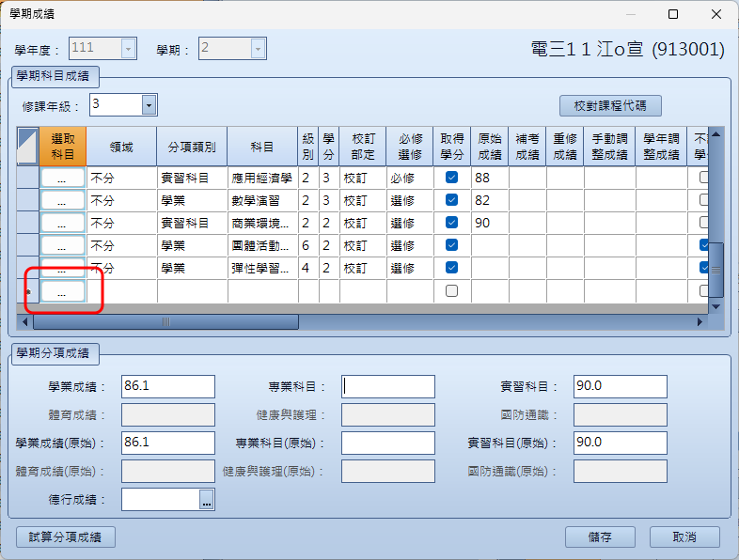Toggle last-column checkbox in 應用經濟學 row
This screenshot has width=739, height=560.
click(703, 177)
